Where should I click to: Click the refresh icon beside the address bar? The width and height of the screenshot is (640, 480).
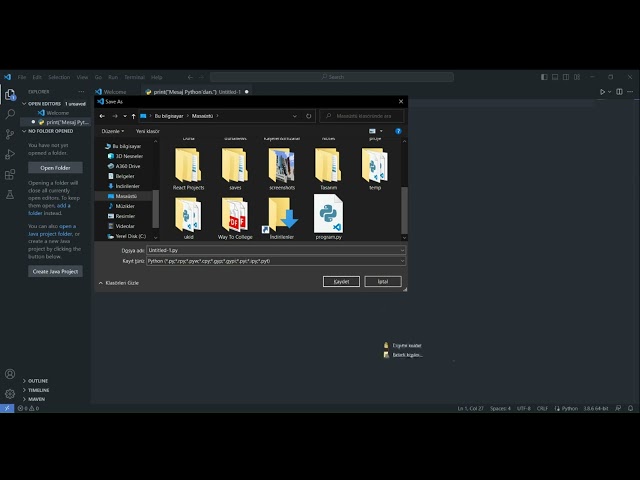coord(309,116)
